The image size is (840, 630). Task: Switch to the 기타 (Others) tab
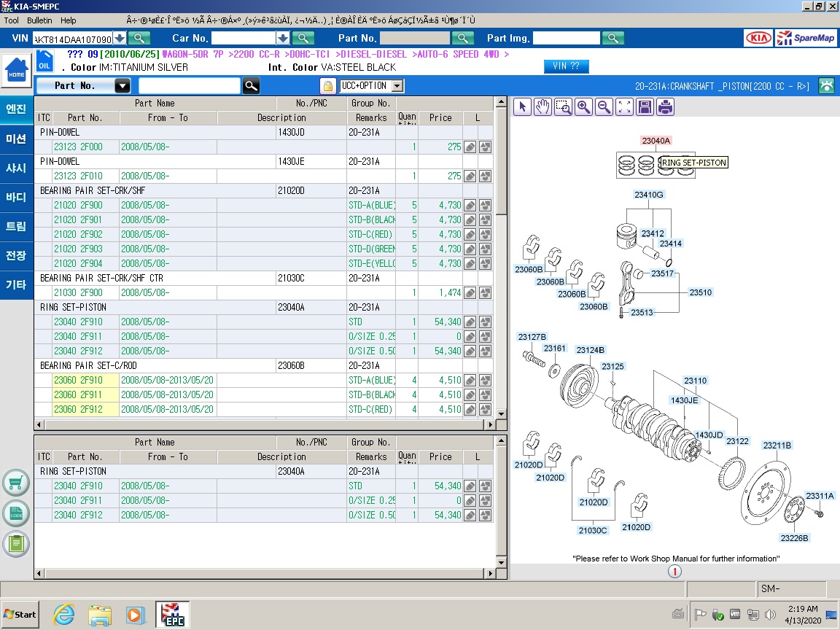pos(17,284)
